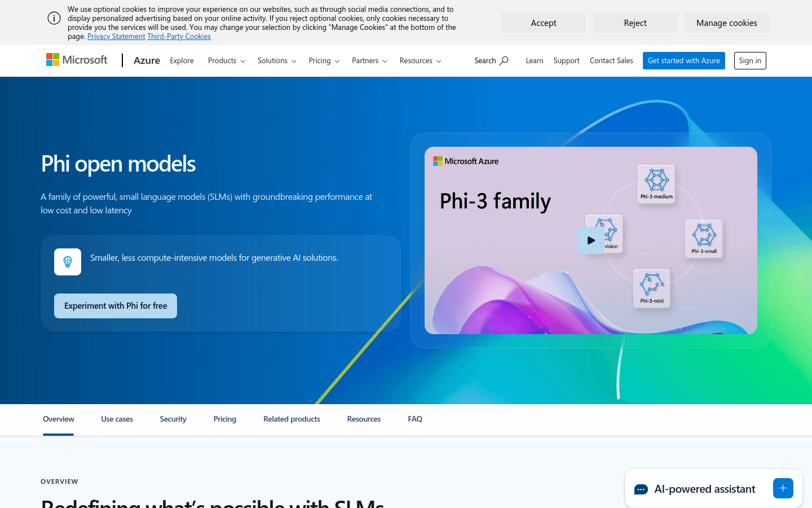The height and width of the screenshot is (508, 812).
Task: Click the AI assistant chat bubble icon
Action: coord(641,489)
